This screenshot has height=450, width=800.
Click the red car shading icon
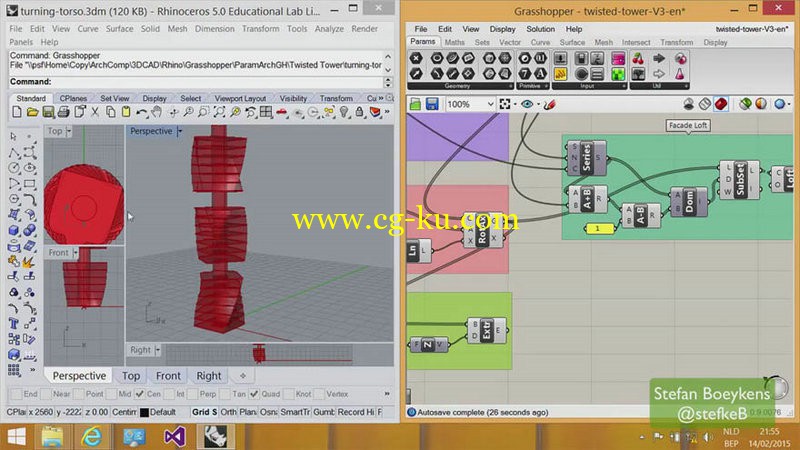[x=282, y=112]
